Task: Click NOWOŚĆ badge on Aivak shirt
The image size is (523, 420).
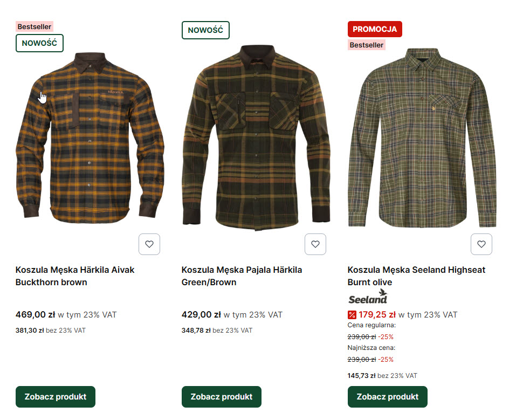Action: click(39, 43)
